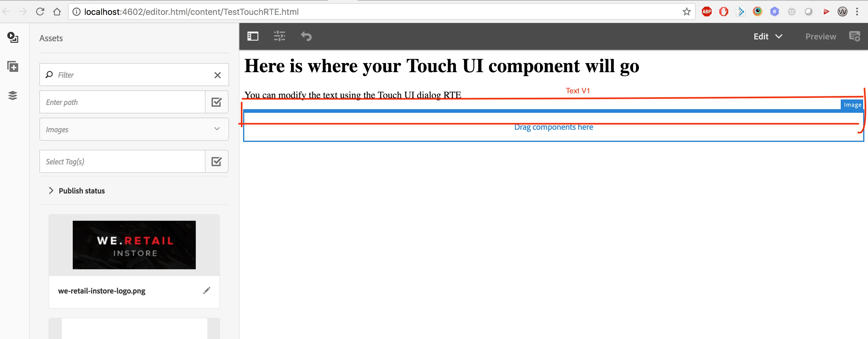Open the Images asset type dropdown
The width and height of the screenshot is (868, 339).
(134, 129)
